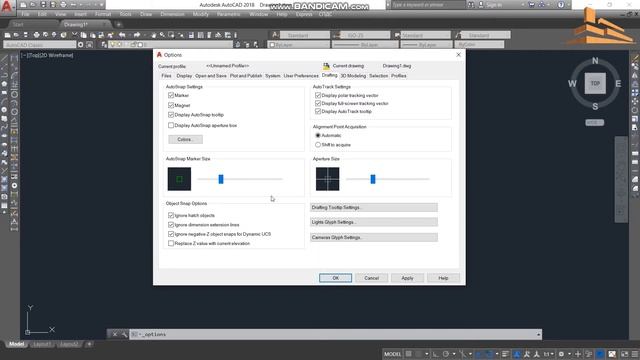This screenshot has width=640, height=360.
Task: Click the Autodesk App Store cart icon
Action: click(531, 5)
